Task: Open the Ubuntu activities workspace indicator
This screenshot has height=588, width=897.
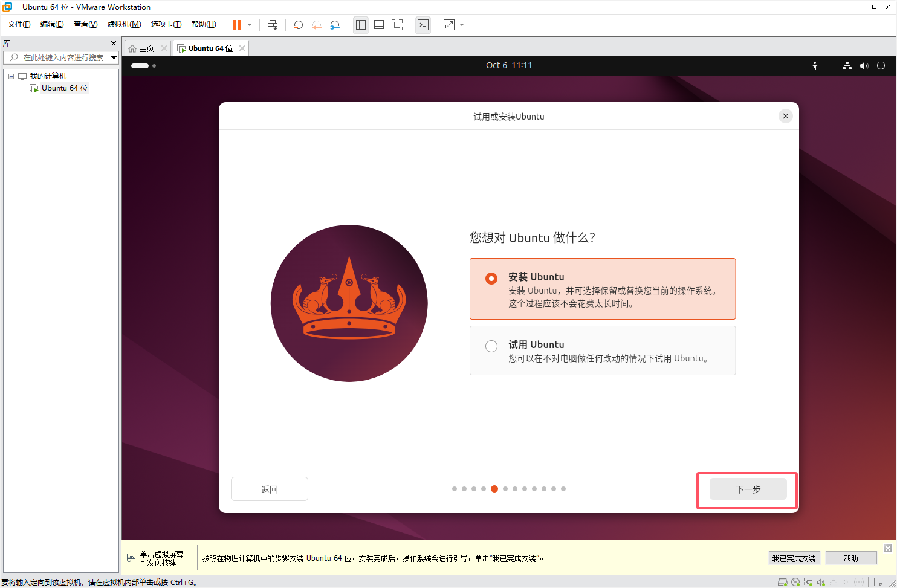Action: coord(143,65)
